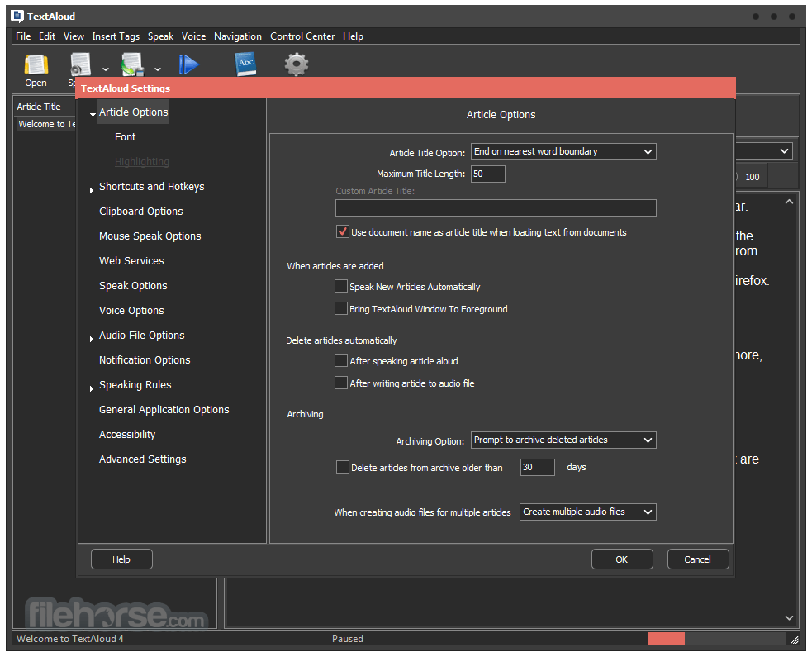The image size is (812, 657).
Task: Enable delete After speaking article aloud
Action: click(341, 360)
